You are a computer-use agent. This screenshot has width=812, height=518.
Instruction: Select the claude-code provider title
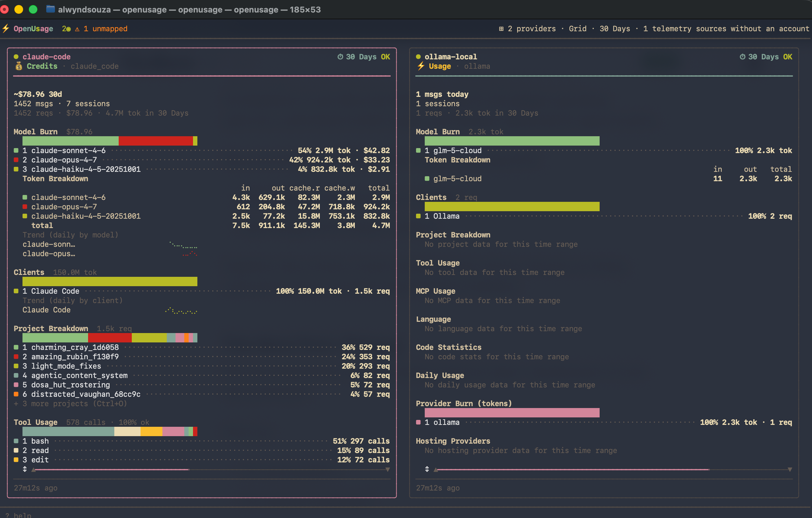47,57
